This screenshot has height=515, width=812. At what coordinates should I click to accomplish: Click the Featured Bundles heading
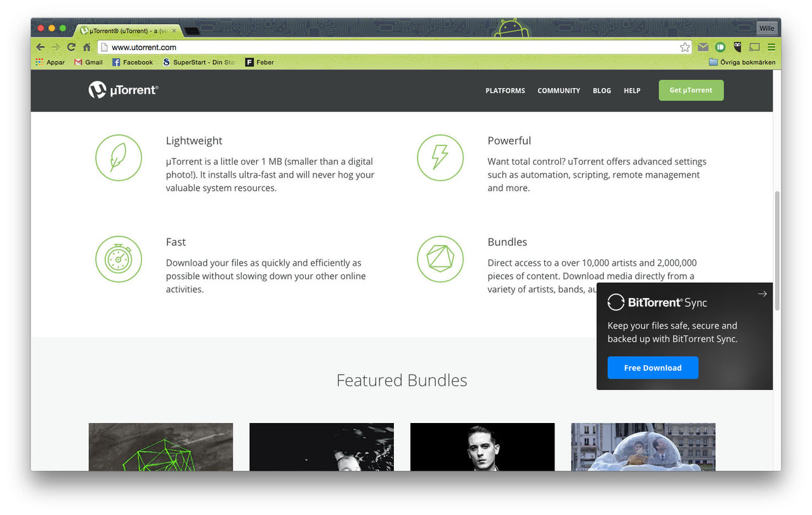(x=402, y=380)
